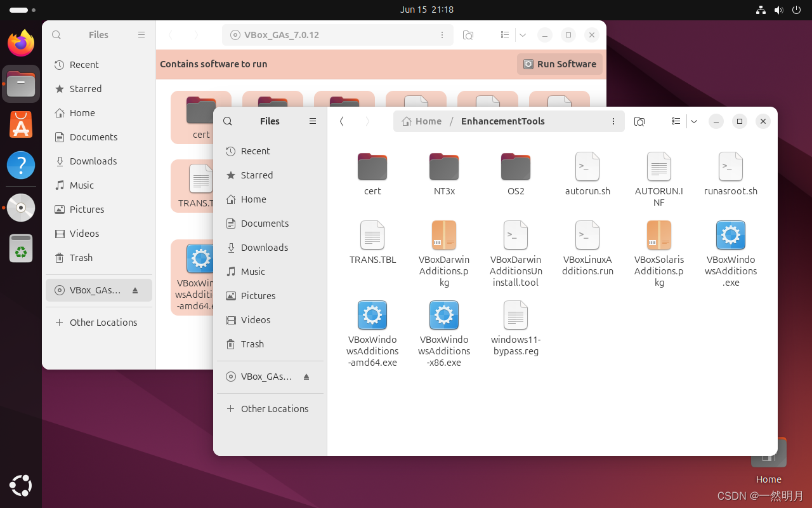Select the TRANS.TBL file in EnhancementTools
The height and width of the screenshot is (508, 812).
coord(372,243)
